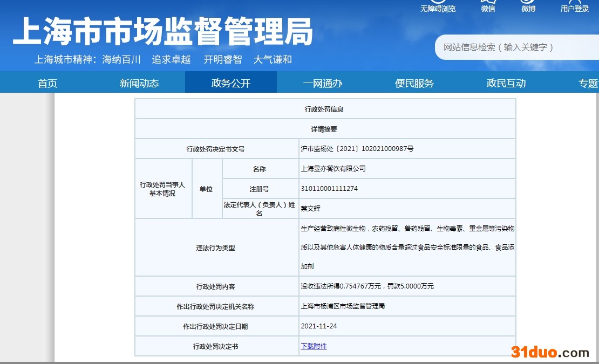599x364 pixels.
Task: Open the 微博 link at top
Action: click(x=528, y=8)
